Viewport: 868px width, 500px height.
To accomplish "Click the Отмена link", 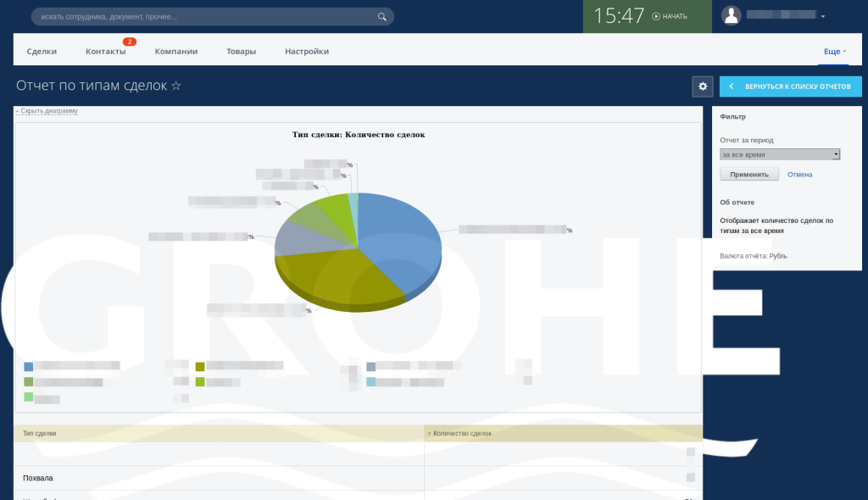I will pos(799,175).
